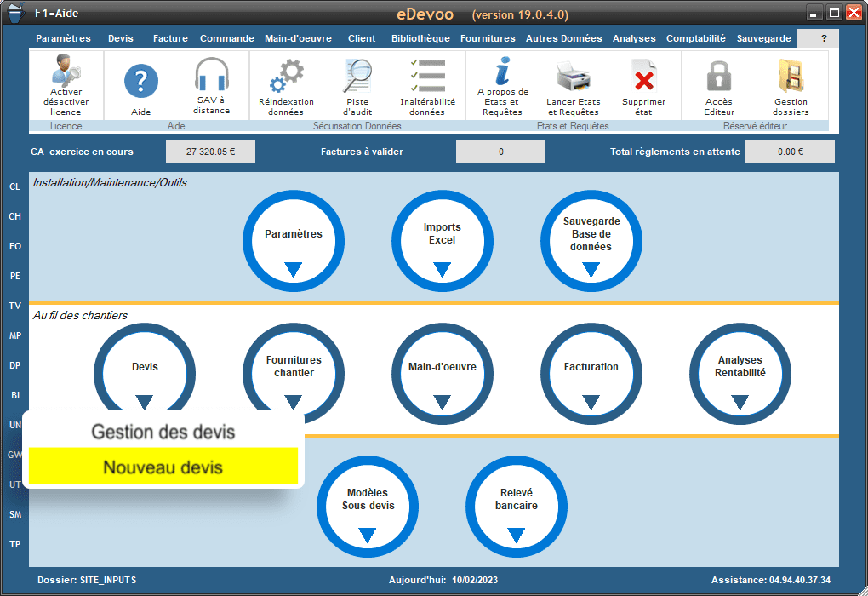Expand the Modèles Sous-devis circle
Image resolution: width=868 pixels, height=596 pixels.
coord(368,507)
